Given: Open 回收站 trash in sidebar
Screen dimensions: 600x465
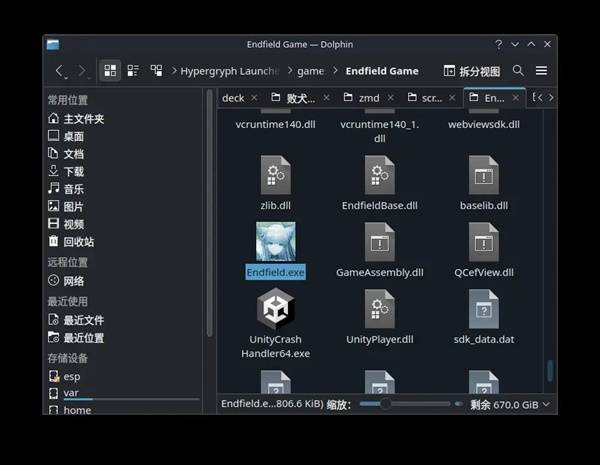Looking at the screenshot, I should click(78, 242).
